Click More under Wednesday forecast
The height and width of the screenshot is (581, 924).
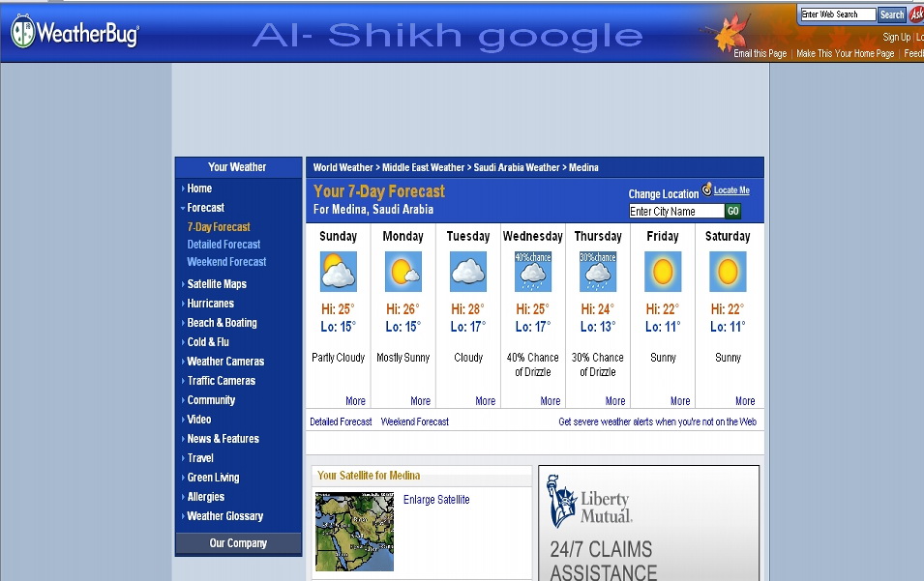(x=551, y=401)
